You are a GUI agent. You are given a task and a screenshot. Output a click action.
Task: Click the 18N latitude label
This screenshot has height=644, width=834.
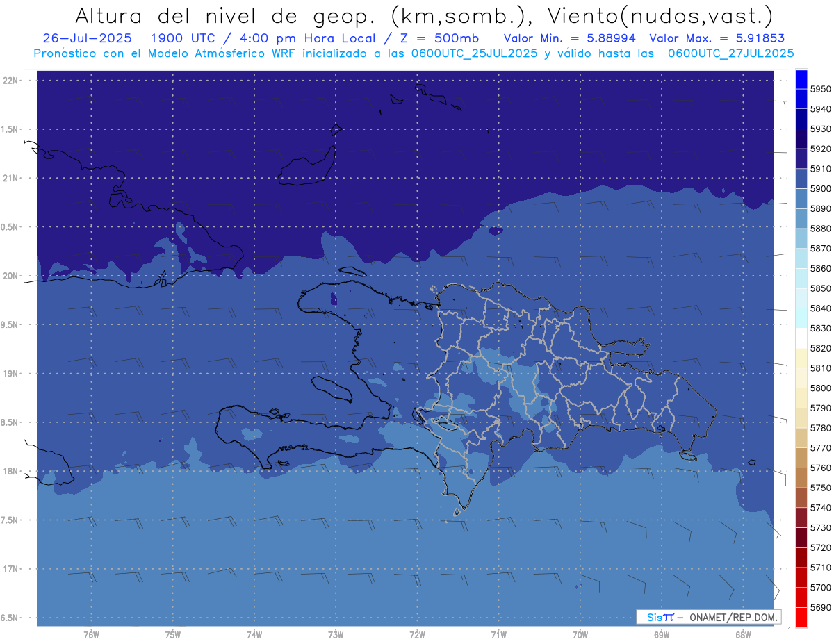click(10, 471)
